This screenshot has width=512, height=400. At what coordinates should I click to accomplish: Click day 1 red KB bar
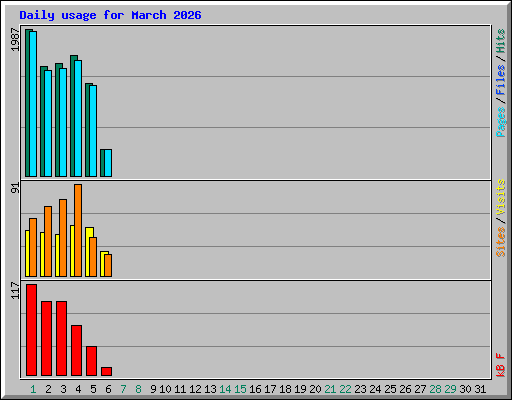coord(31,330)
